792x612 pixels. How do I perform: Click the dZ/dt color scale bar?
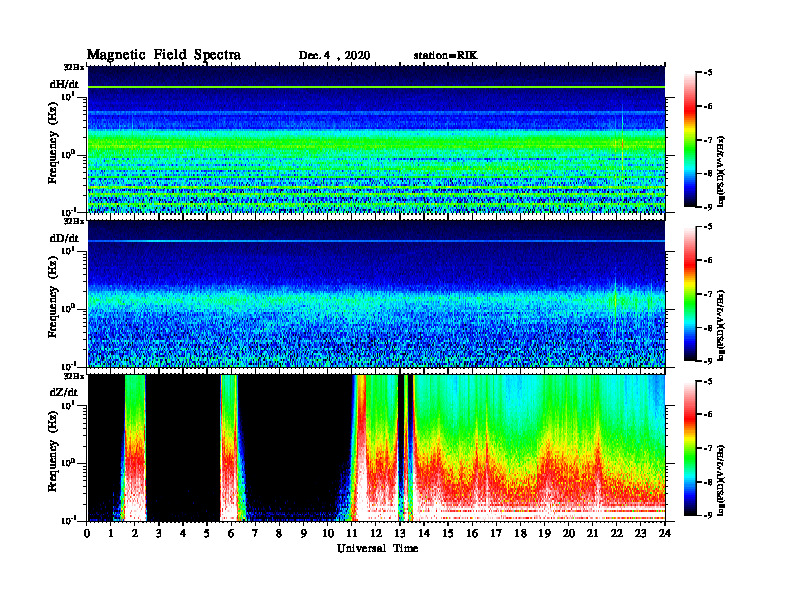690,448
